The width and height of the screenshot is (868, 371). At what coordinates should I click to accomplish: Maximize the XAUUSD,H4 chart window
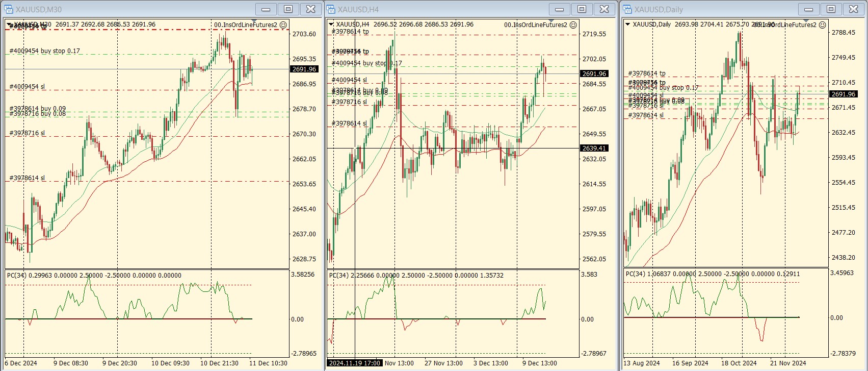click(582, 9)
